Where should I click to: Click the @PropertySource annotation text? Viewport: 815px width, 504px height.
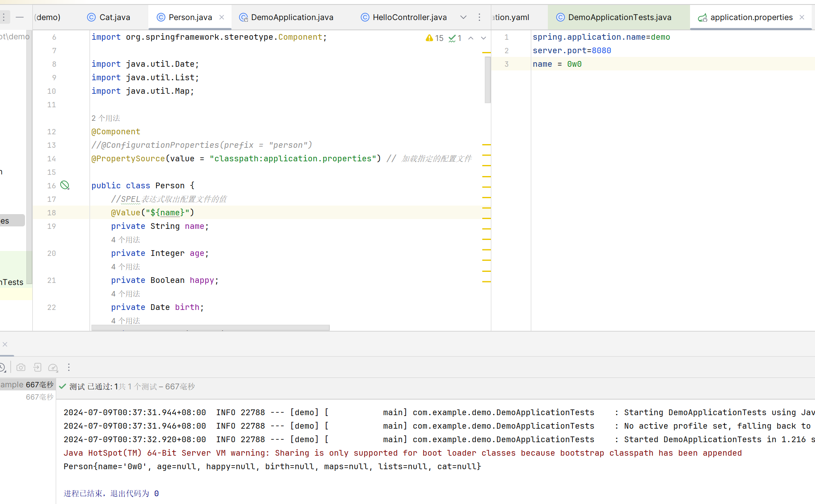128,158
